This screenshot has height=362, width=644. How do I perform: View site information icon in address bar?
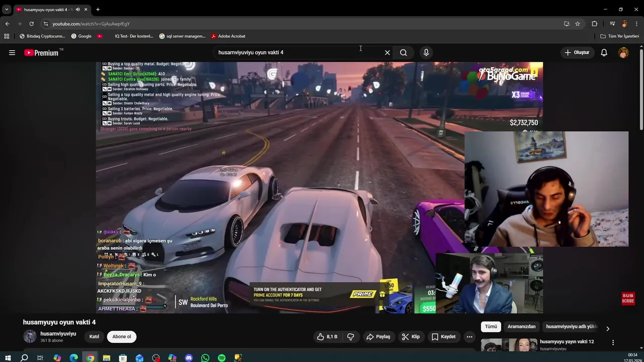click(46, 24)
